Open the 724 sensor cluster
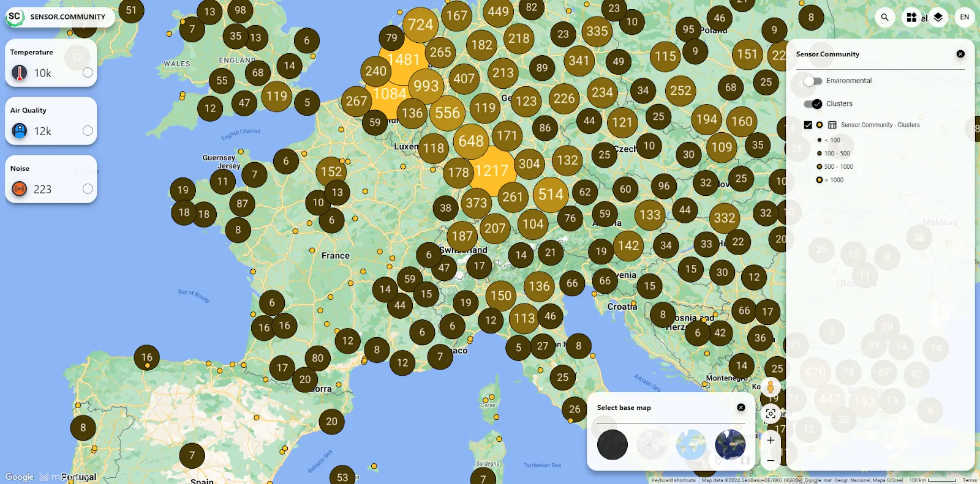The height and width of the screenshot is (484, 980). [x=421, y=25]
